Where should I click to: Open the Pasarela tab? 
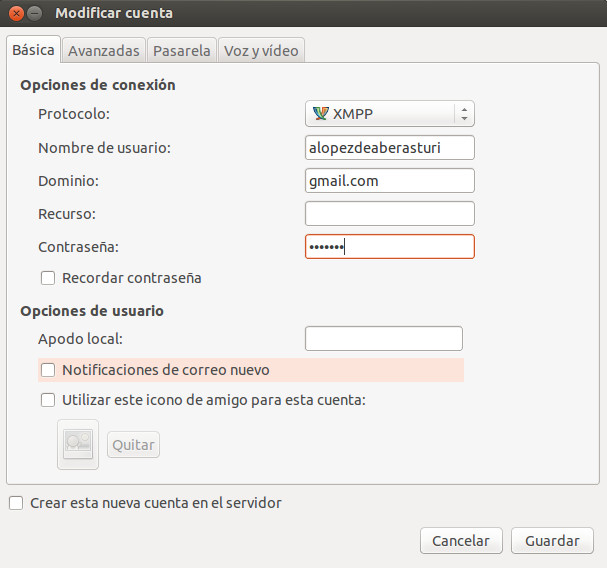click(182, 50)
